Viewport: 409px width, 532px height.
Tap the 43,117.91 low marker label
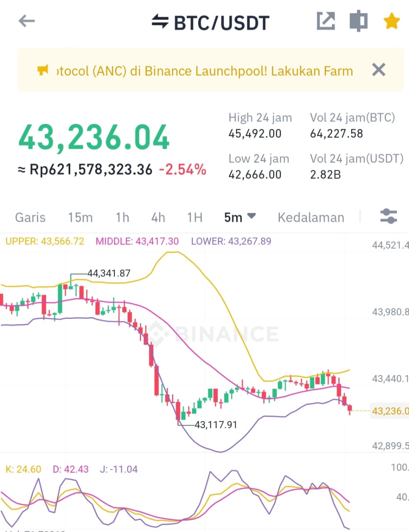coord(216,425)
